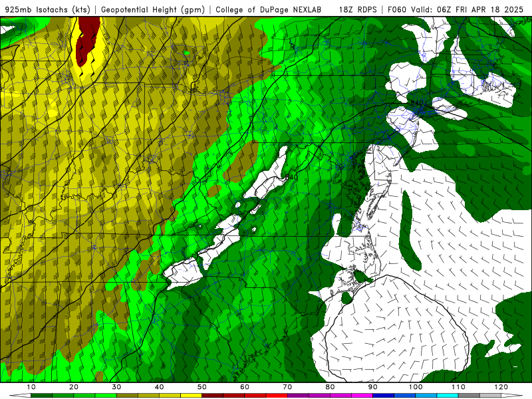This screenshot has height=399, width=532.
Task: Click the dark purple legend swatch starting at 70
Action: pyautogui.click(x=298, y=396)
